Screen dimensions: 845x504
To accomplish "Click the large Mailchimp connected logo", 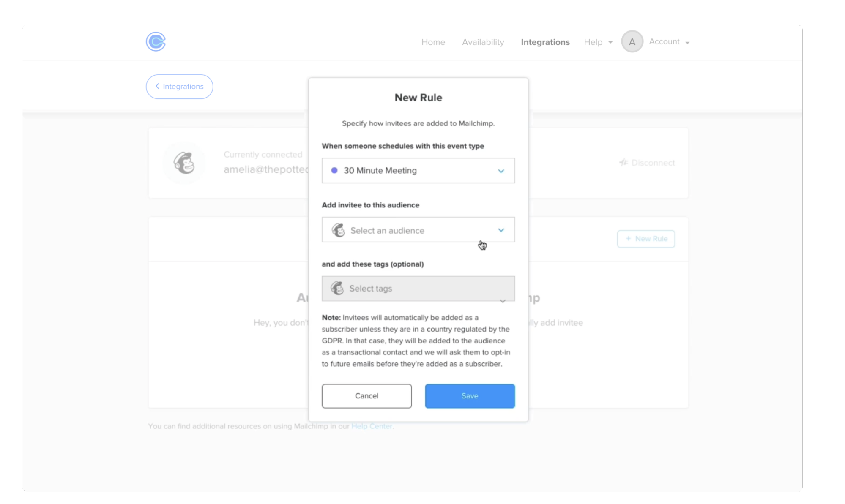I will pyautogui.click(x=184, y=163).
